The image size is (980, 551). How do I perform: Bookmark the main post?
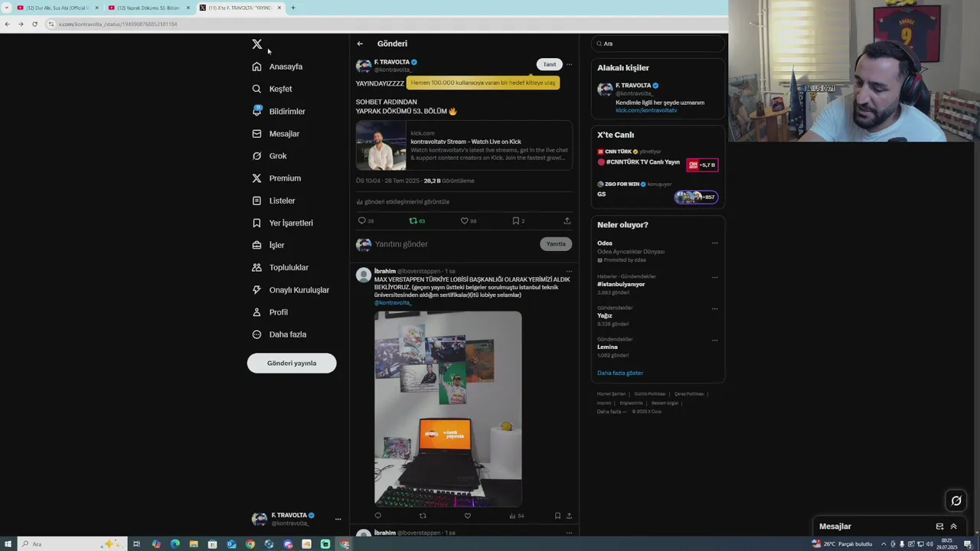pyautogui.click(x=515, y=220)
